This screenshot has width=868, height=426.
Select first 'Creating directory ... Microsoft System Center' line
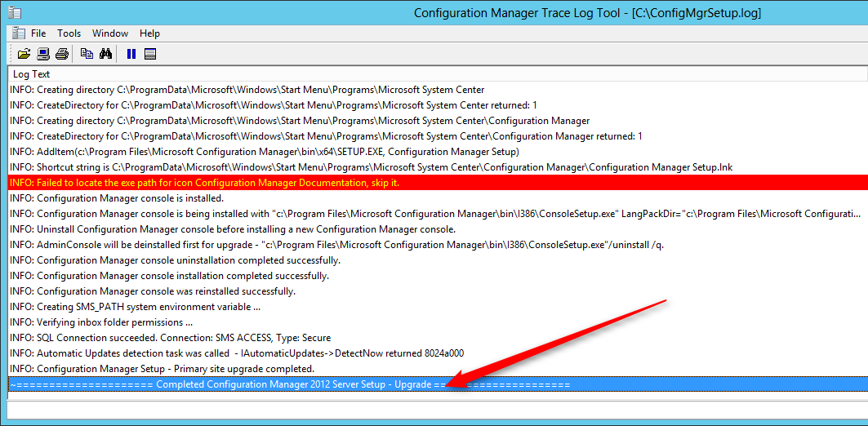click(438, 90)
